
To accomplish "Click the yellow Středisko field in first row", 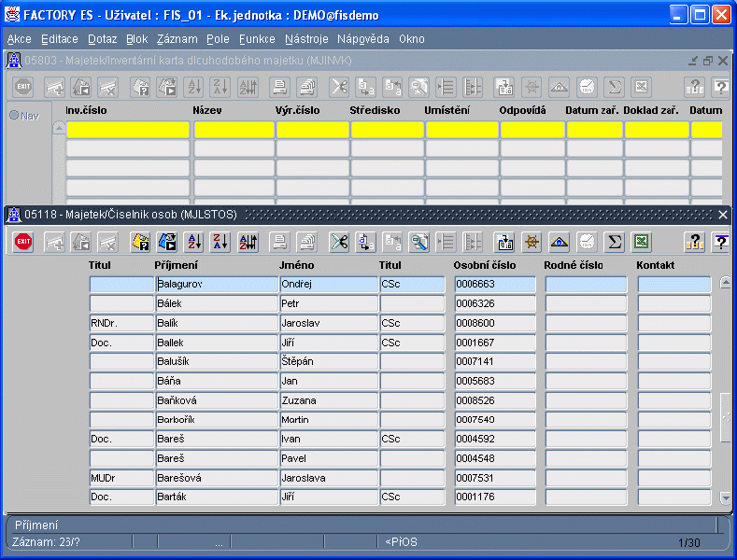I will 388,130.
